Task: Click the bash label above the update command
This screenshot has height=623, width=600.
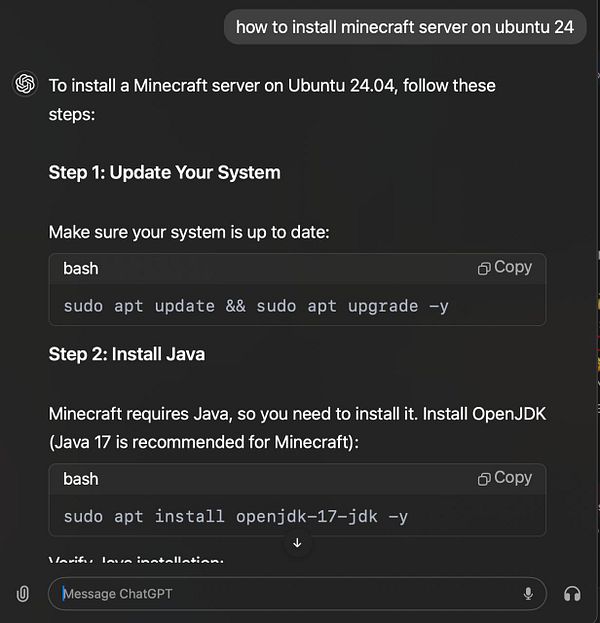Action: [81, 268]
